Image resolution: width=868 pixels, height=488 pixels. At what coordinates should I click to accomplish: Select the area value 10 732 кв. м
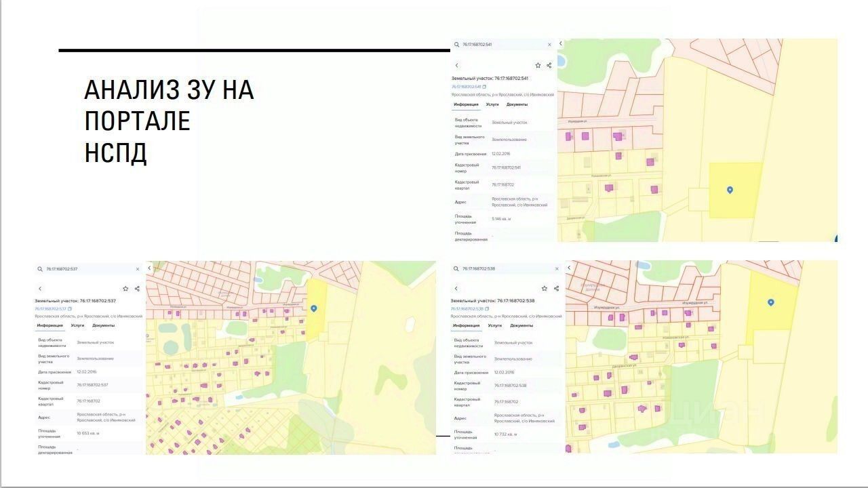click(506, 434)
